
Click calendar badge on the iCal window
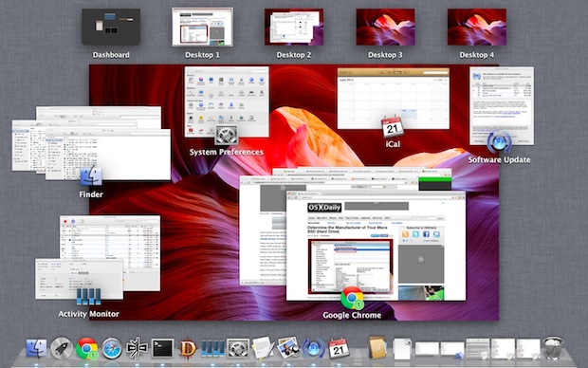393,127
